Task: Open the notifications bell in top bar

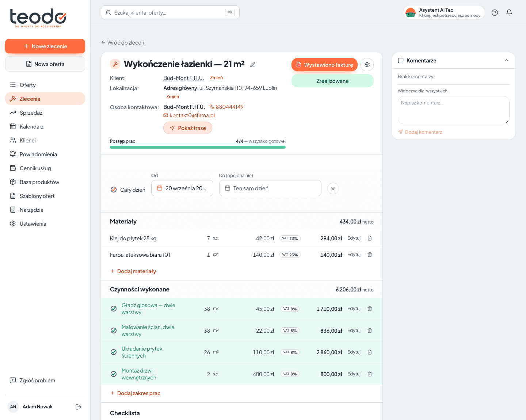Action: tap(509, 12)
